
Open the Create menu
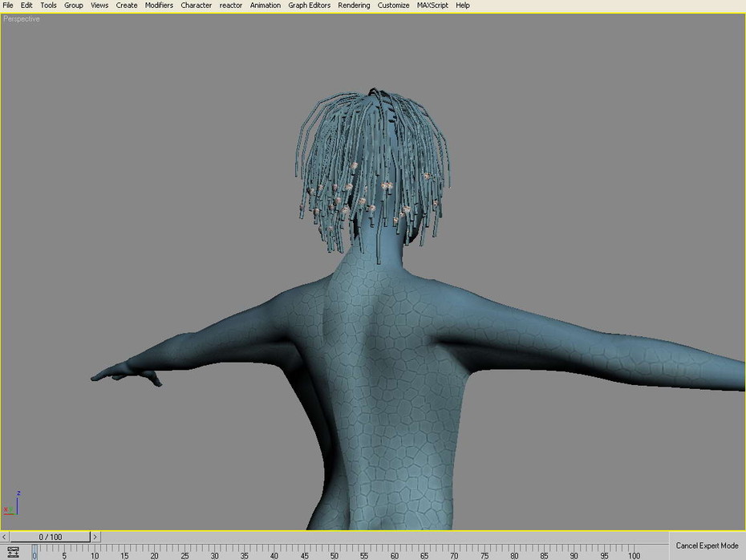(127, 6)
